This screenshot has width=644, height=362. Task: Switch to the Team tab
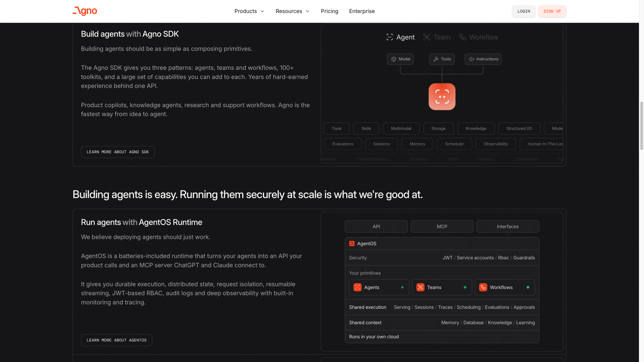coord(437,37)
